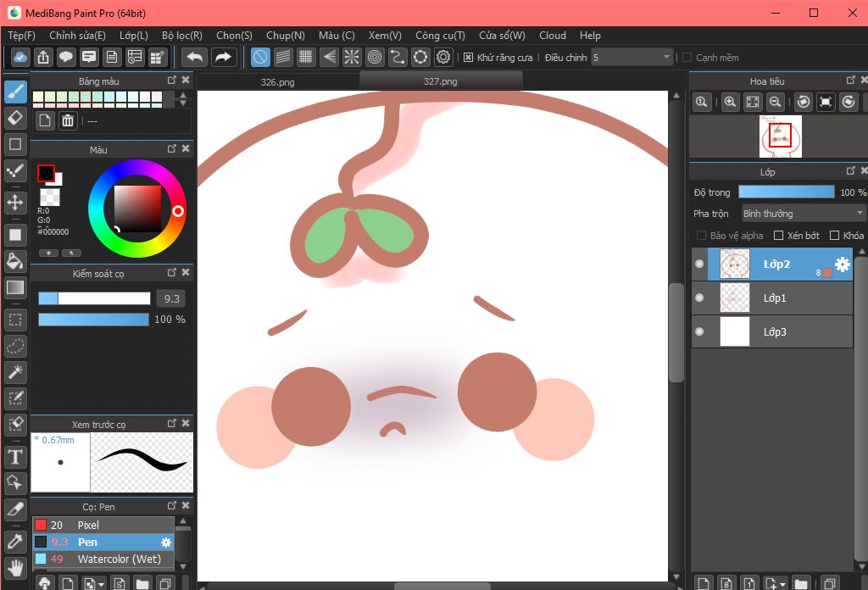Enable concentric circle snap
Image resolution: width=868 pixels, height=590 pixels.
[375, 57]
